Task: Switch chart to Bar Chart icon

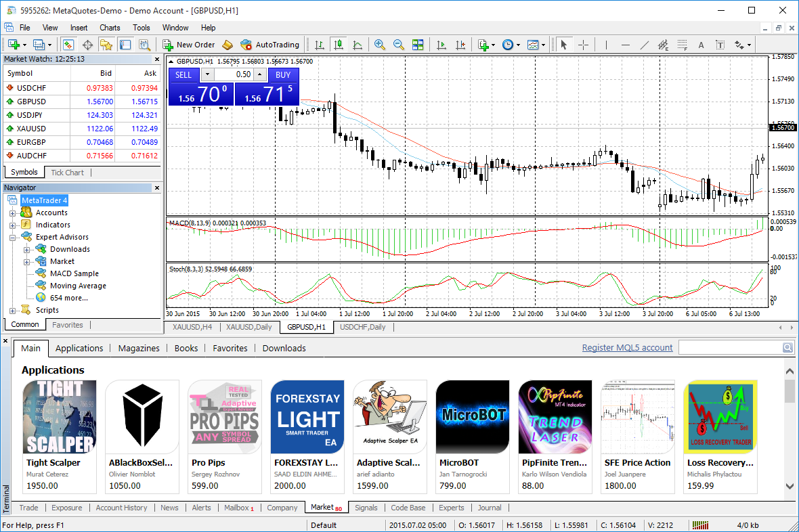Action: pos(320,45)
